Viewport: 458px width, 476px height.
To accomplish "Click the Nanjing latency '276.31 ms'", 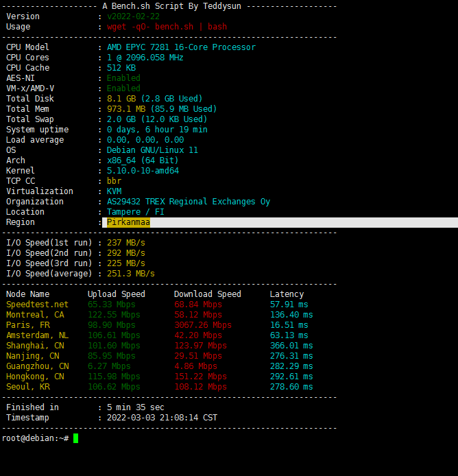I will pos(291,356).
